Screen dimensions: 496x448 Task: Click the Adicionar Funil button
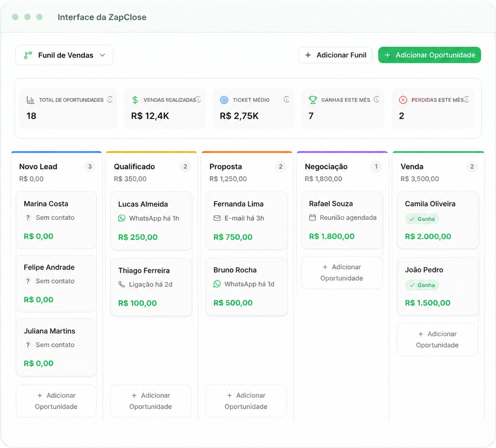[335, 55]
